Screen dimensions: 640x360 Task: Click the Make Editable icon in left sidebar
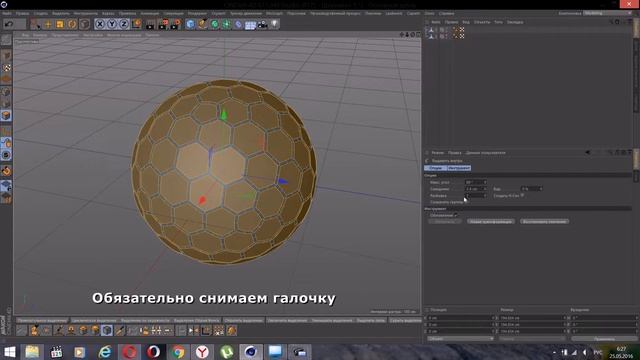(6, 40)
